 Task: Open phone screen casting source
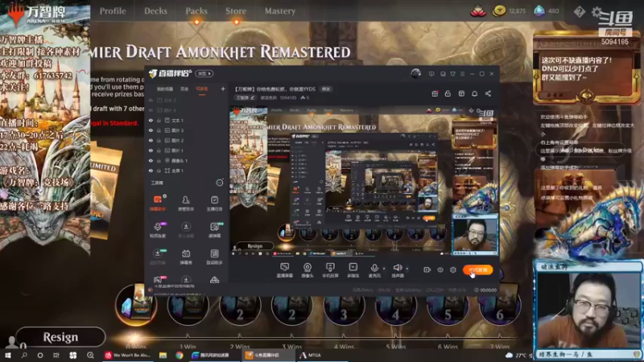tap(330, 270)
